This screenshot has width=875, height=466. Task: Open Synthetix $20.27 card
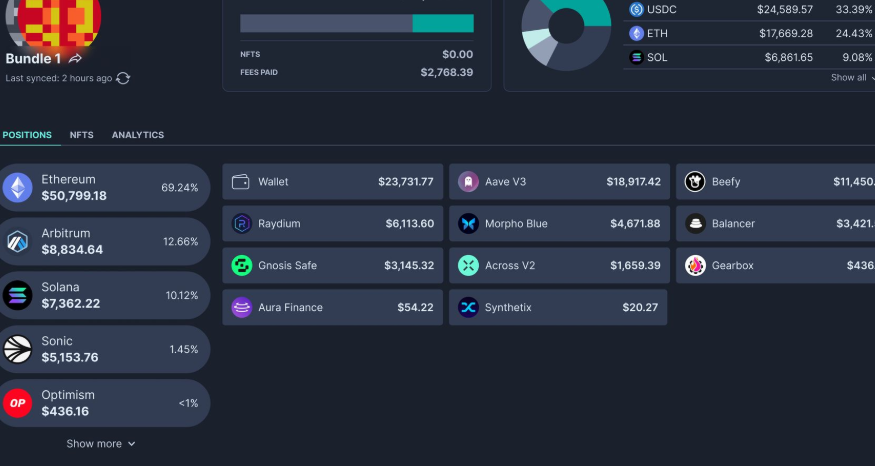[x=558, y=308]
